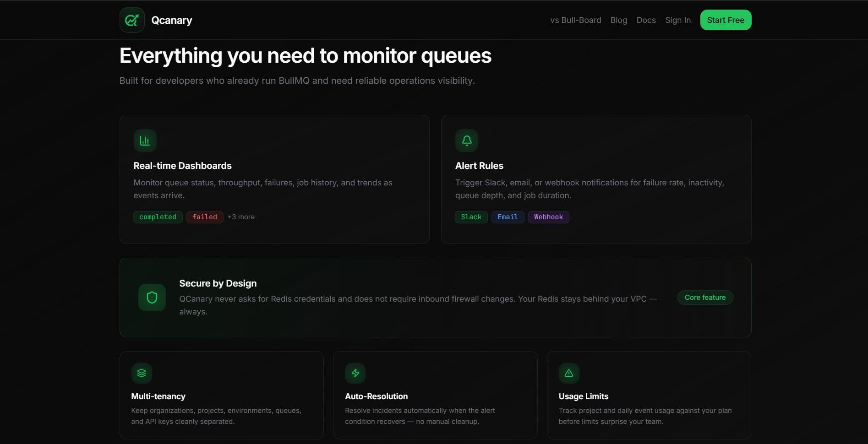
Task: Click the bell icon above Alert Rules
Action: (x=467, y=141)
